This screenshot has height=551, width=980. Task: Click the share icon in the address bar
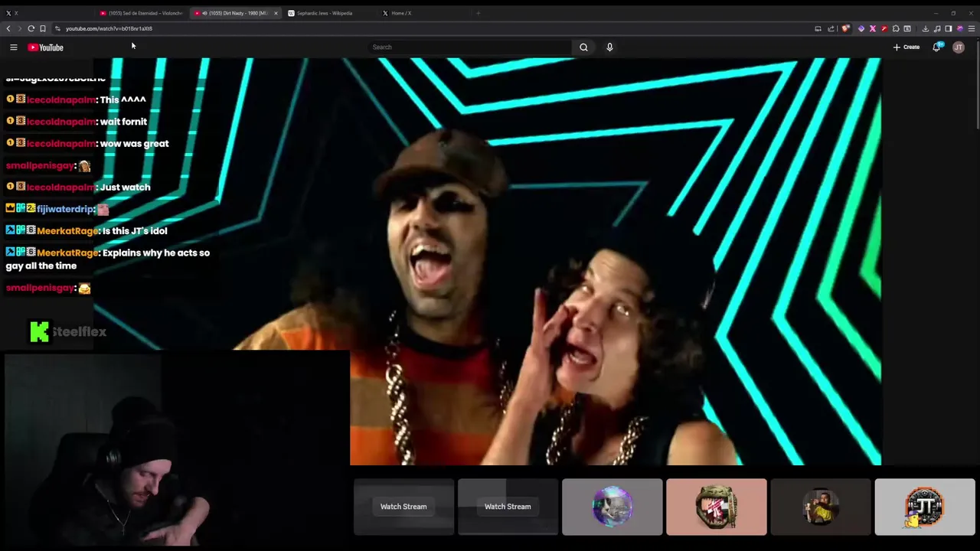(x=831, y=28)
